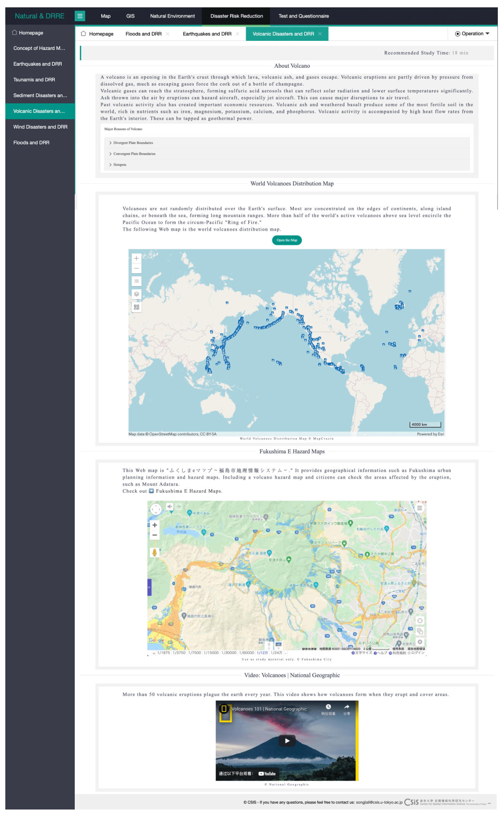Click the legend list icon on volcano map
Viewport: 504px width, 814px height.
click(136, 281)
